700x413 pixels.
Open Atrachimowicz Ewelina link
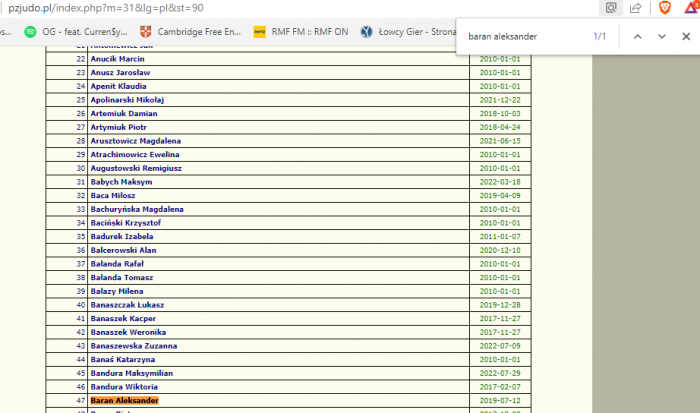click(x=135, y=154)
